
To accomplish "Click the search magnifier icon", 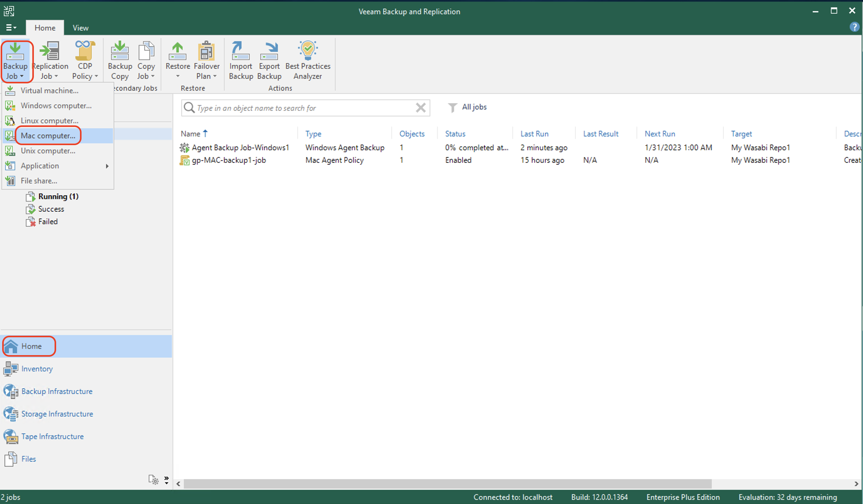I will (x=189, y=108).
